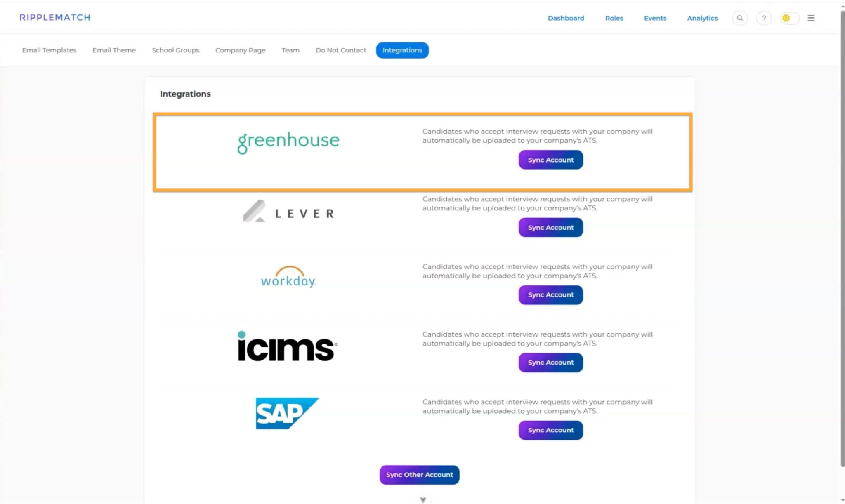Viewport: 845px width, 504px height.
Task: Click the Lever logo
Action: (x=288, y=211)
